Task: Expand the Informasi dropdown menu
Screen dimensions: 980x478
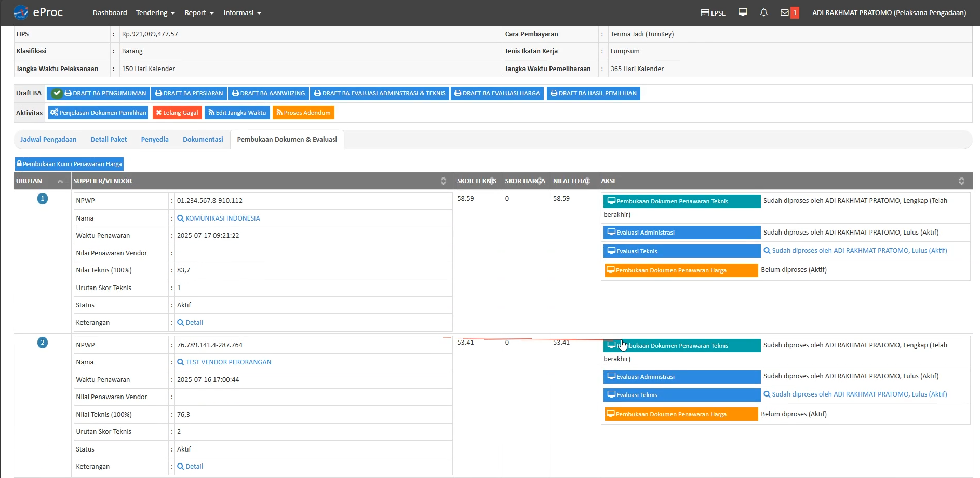Action: pos(242,13)
